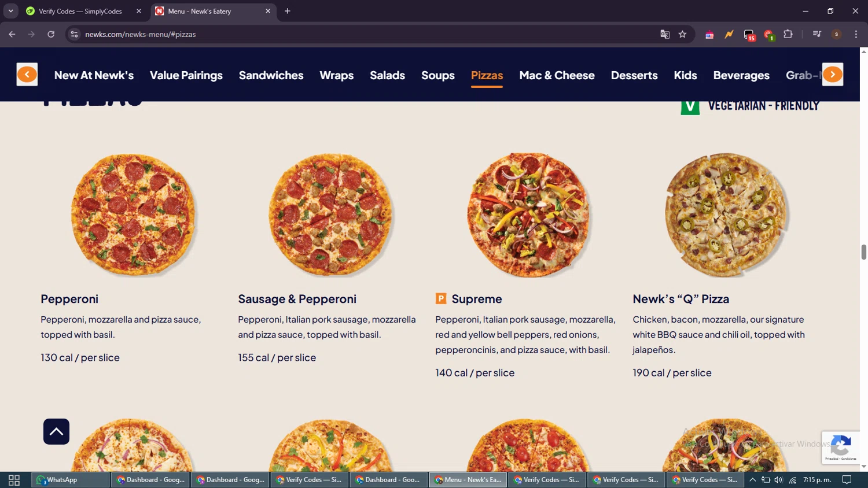Image resolution: width=868 pixels, height=488 pixels.
Task: Show hidden system tray icons chevron
Action: click(x=752, y=480)
